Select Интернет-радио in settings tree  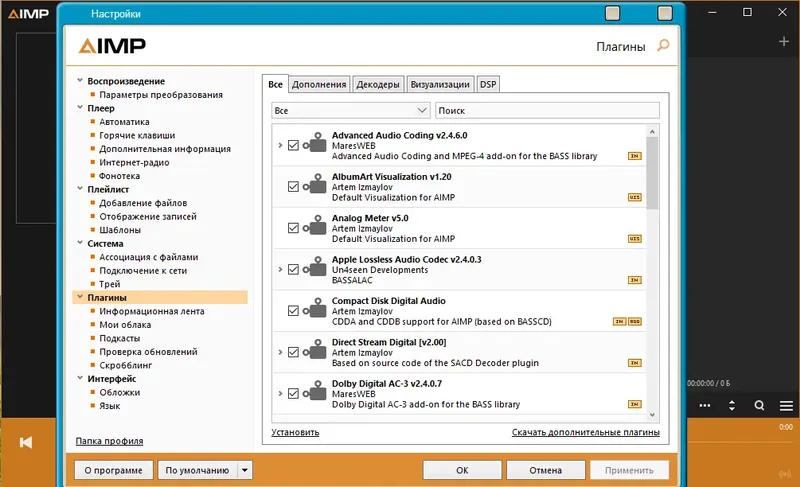[134, 162]
